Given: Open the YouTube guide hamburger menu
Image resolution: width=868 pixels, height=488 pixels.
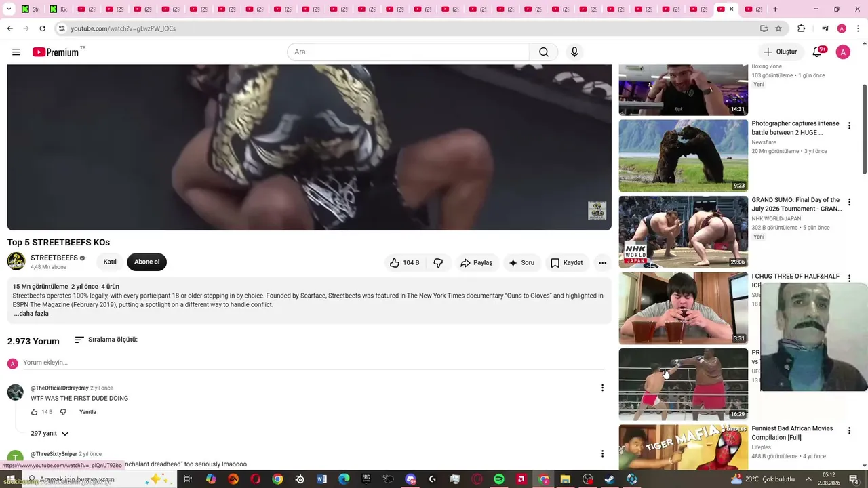Looking at the screenshot, I should click(x=16, y=52).
